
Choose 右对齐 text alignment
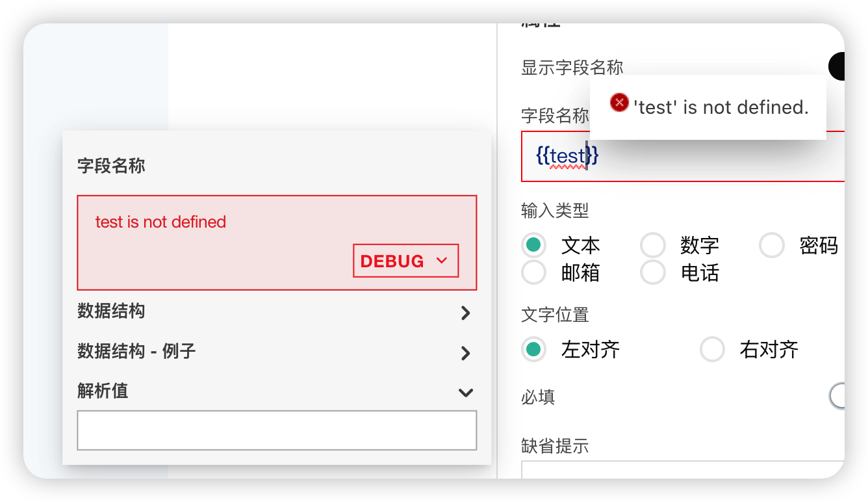point(712,350)
